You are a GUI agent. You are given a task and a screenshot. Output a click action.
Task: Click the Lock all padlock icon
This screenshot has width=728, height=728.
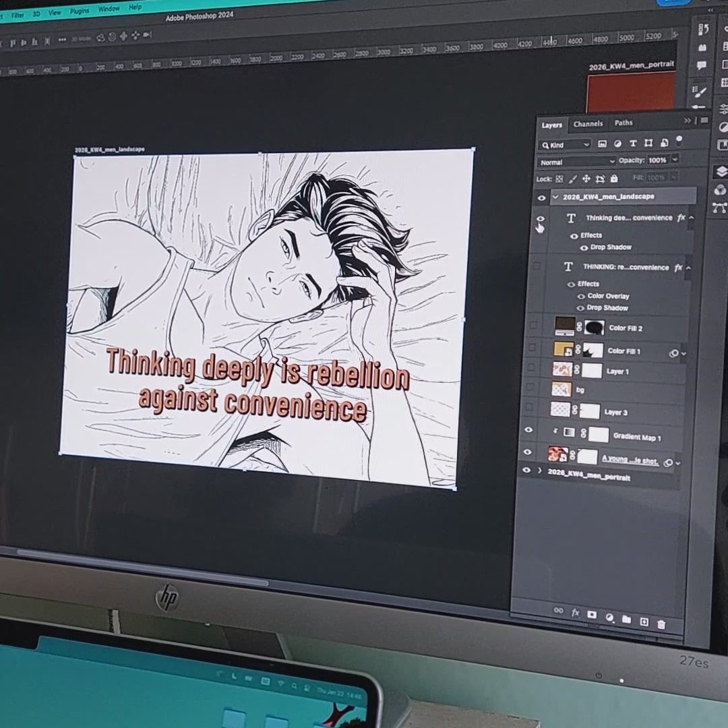click(x=613, y=179)
